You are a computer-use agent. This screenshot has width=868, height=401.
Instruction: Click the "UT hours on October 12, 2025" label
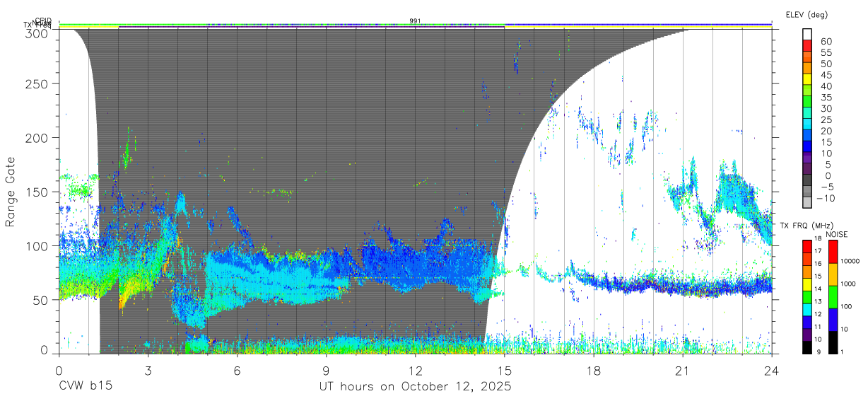414,388
